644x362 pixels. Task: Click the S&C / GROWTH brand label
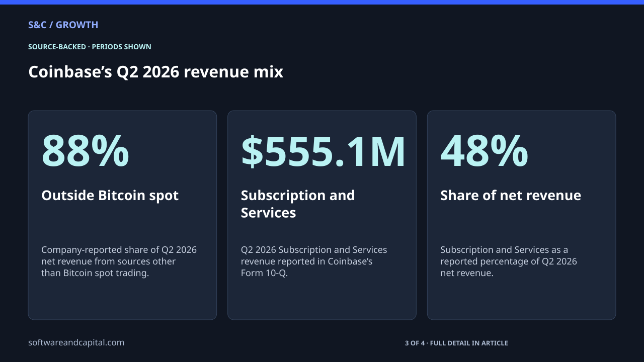(x=63, y=25)
